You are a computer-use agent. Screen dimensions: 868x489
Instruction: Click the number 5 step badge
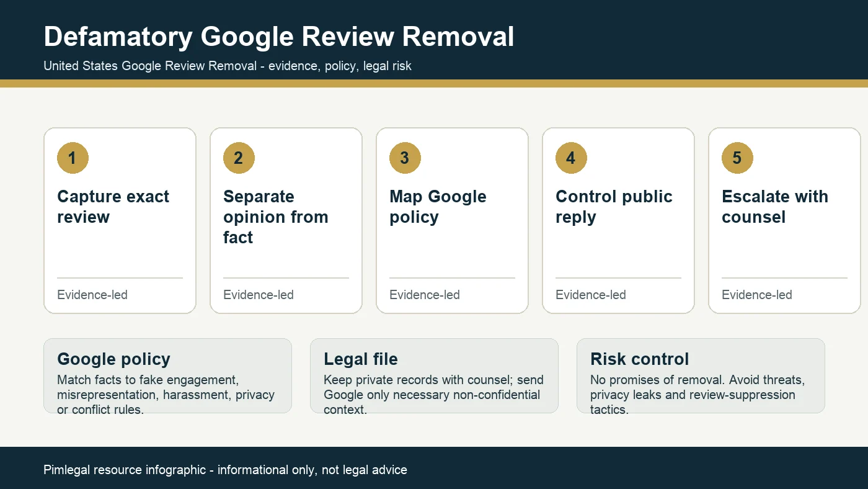pyautogui.click(x=738, y=158)
